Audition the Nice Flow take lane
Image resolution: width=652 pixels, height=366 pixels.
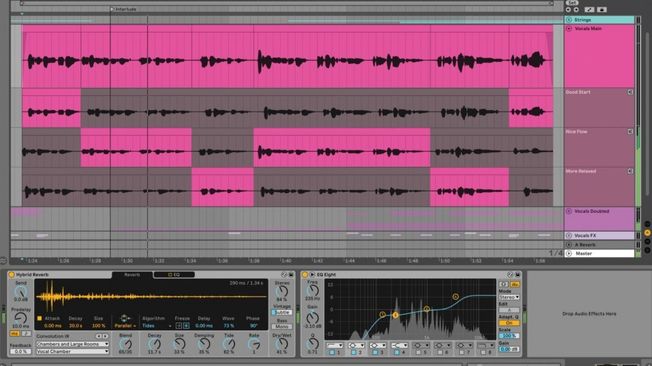point(630,131)
